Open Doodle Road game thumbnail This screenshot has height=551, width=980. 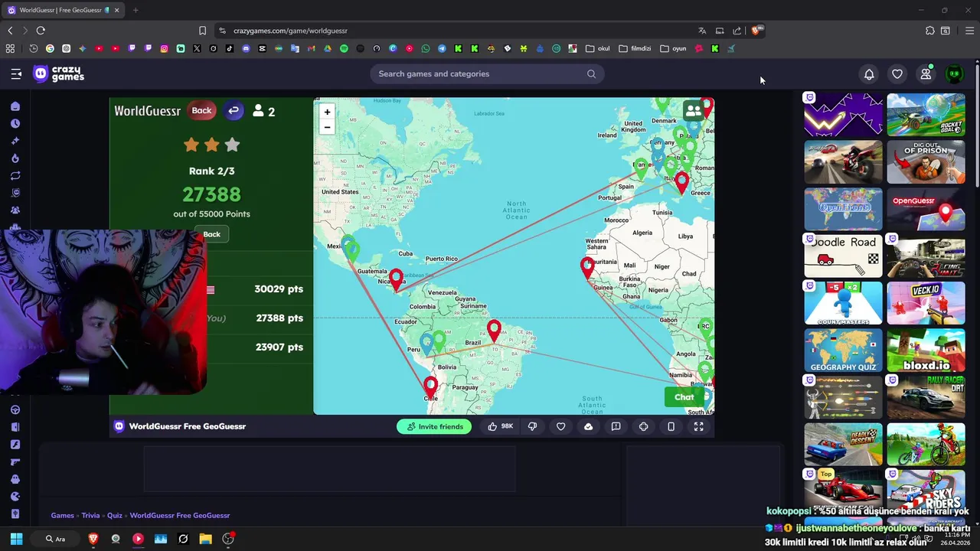click(x=843, y=256)
